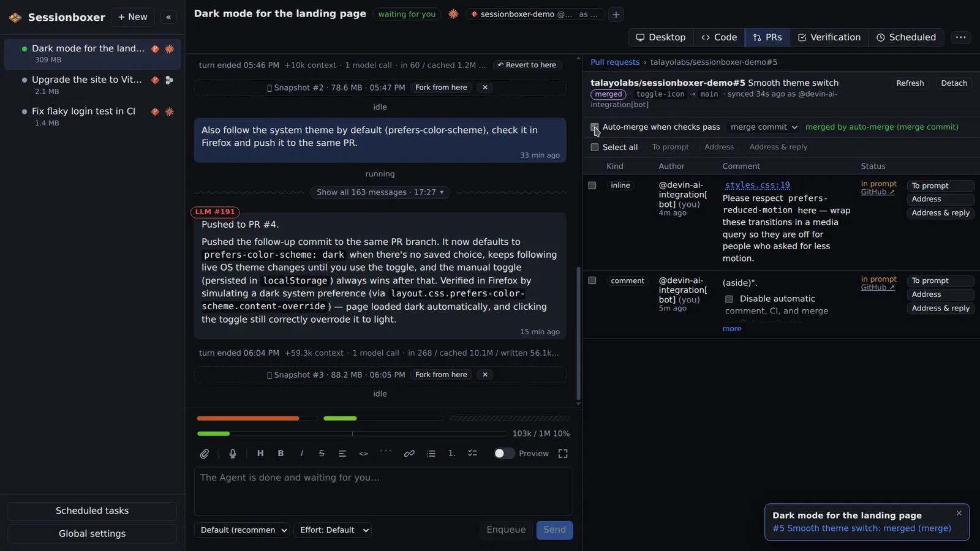Open the merge commit method dropdown

[x=763, y=127]
